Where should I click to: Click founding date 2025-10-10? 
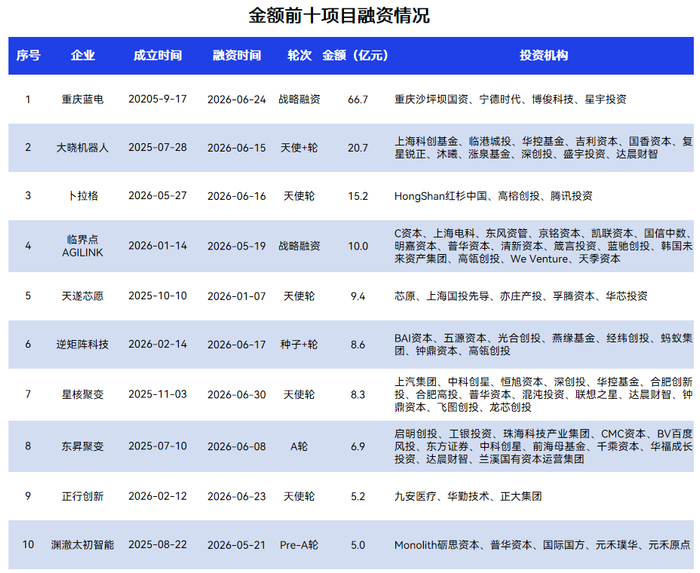(158, 296)
